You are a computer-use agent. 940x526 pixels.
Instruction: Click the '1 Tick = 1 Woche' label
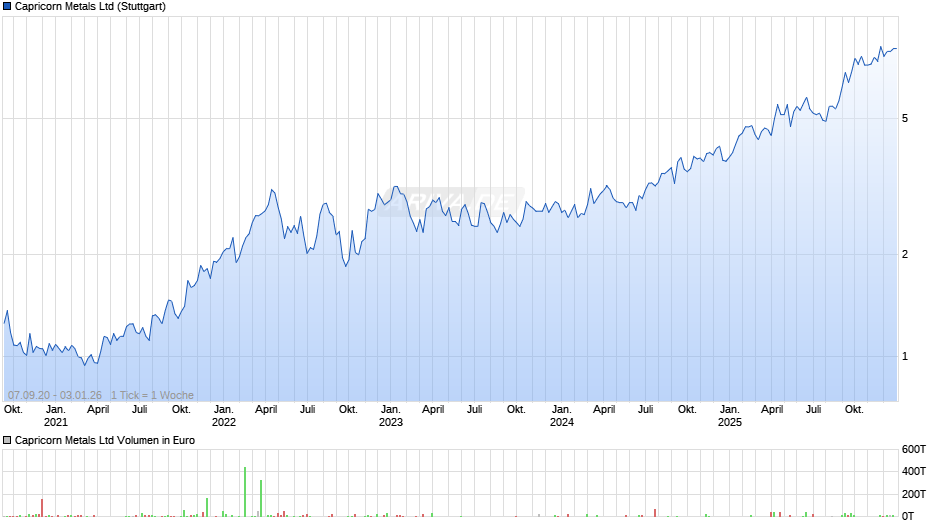[x=152, y=395]
